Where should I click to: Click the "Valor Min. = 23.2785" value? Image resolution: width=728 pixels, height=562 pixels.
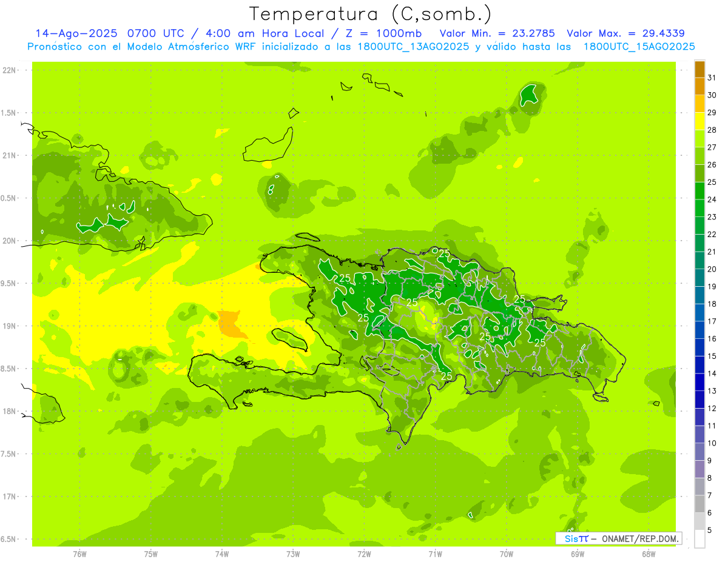[x=497, y=33]
